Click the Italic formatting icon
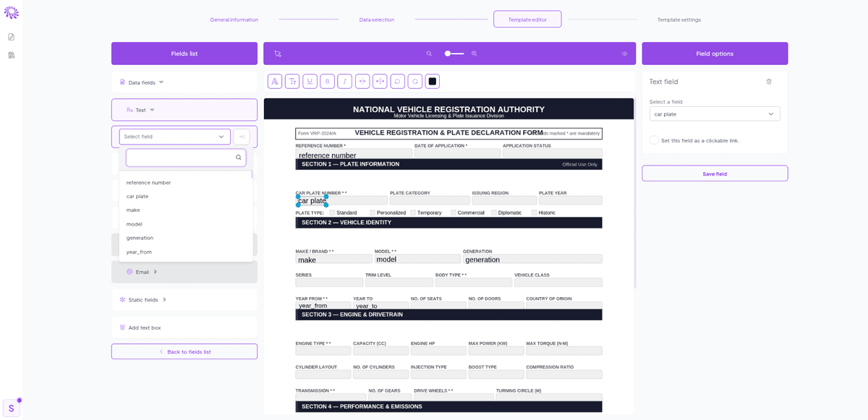Image resolution: width=868 pixels, height=420 pixels. (345, 81)
